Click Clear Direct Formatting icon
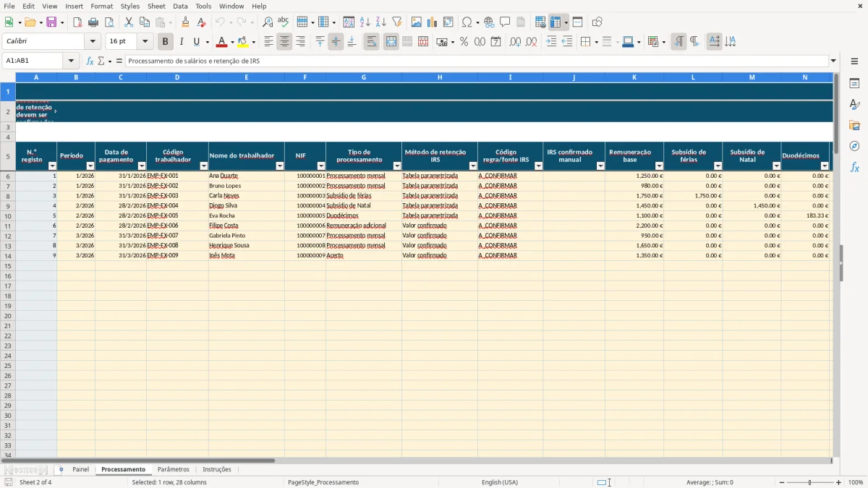The image size is (868, 488). pyautogui.click(x=201, y=22)
